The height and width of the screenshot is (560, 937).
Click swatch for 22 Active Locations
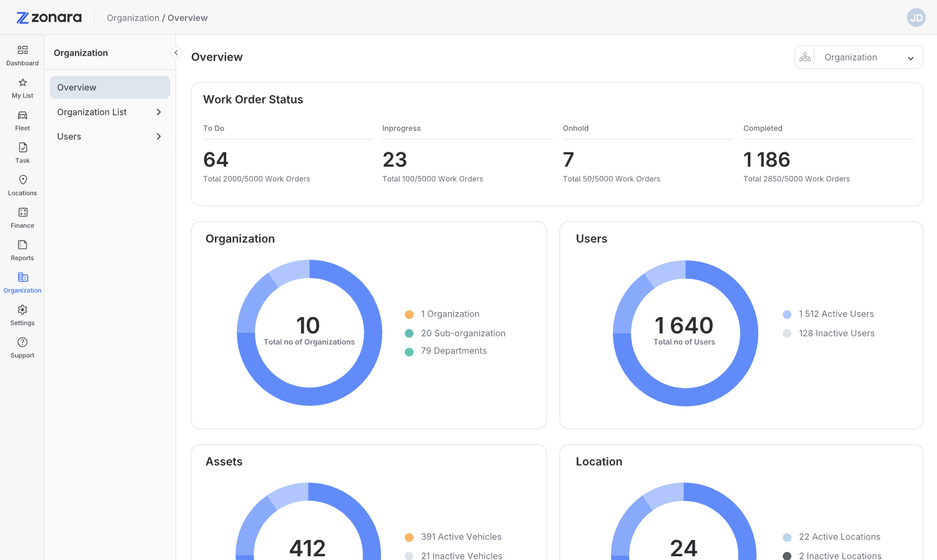787,538
